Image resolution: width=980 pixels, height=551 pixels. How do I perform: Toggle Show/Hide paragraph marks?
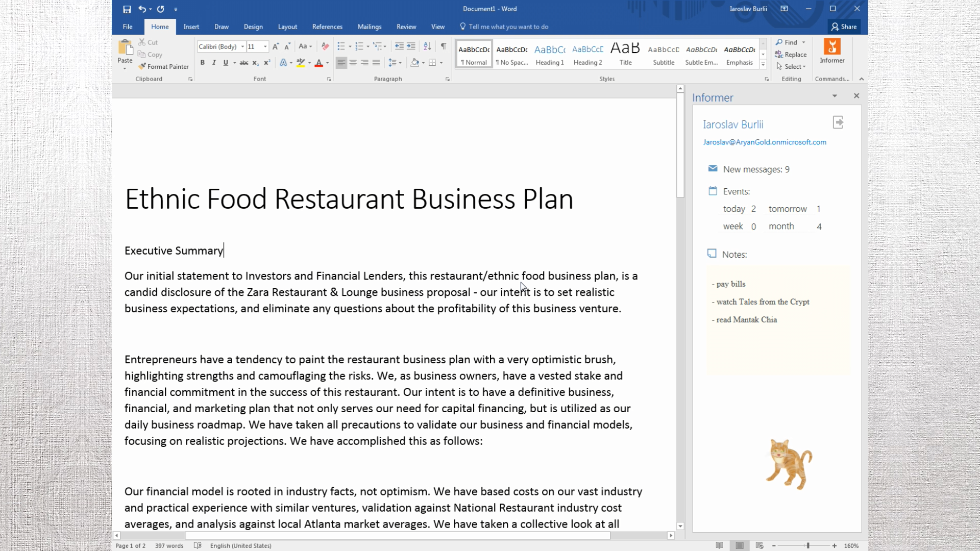tap(444, 46)
